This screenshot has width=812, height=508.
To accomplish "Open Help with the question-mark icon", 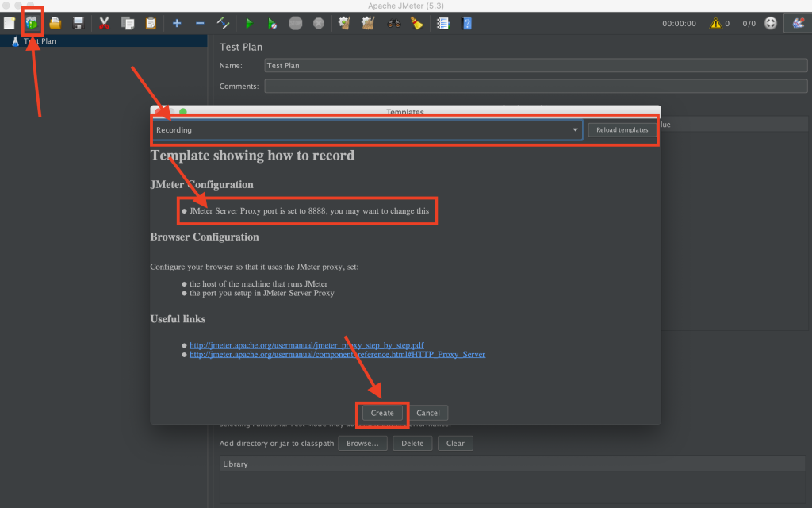I will (x=466, y=23).
